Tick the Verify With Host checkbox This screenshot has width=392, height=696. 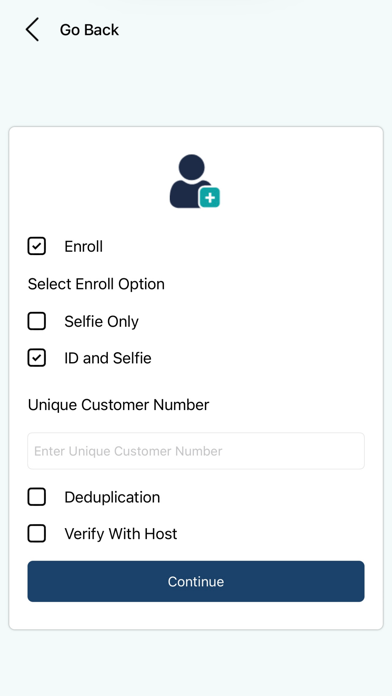click(37, 534)
